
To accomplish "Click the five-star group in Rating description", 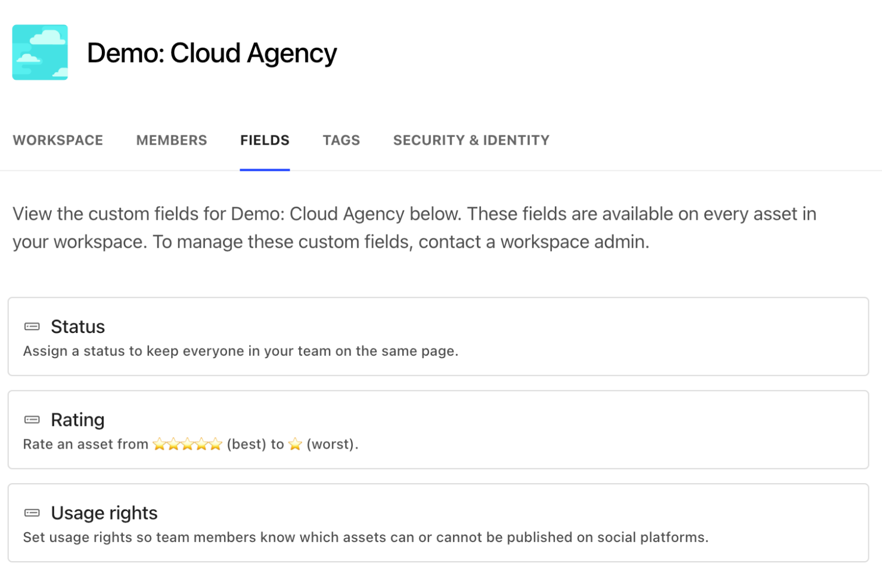I will pos(188,444).
